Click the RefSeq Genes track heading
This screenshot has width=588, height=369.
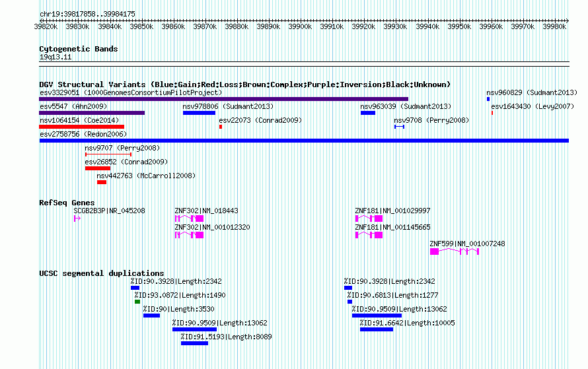coord(67,203)
